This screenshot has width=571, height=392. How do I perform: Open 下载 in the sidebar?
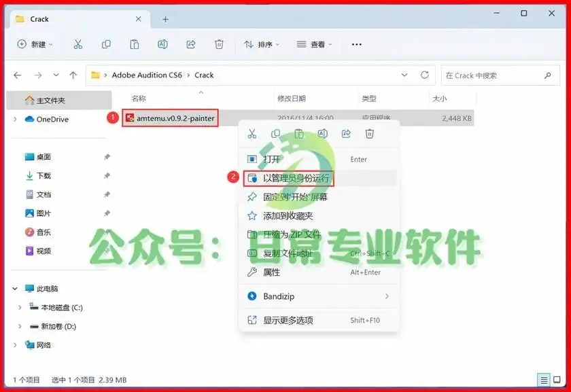38,176
